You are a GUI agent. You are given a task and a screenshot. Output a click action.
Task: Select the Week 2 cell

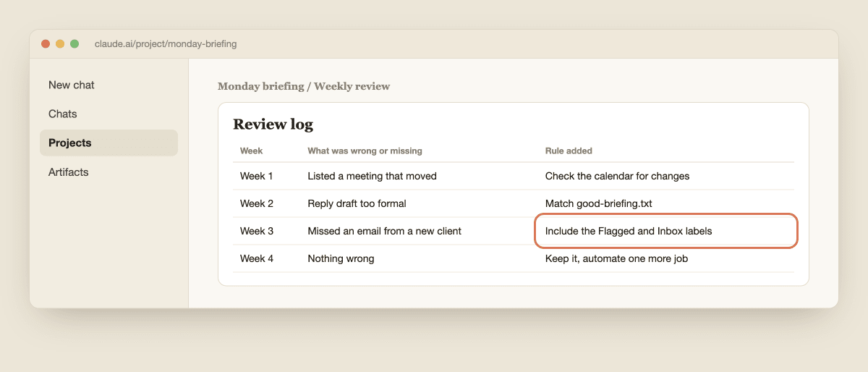click(x=257, y=203)
